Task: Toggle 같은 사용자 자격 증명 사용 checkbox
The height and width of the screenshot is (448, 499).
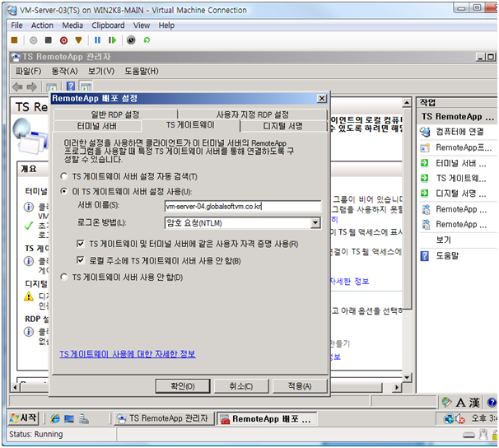Action: pos(81,244)
